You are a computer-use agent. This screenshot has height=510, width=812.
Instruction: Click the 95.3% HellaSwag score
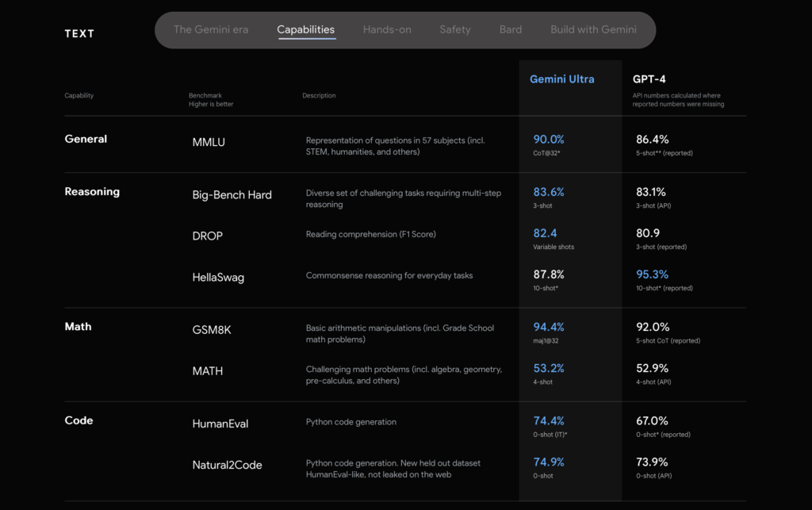652,274
